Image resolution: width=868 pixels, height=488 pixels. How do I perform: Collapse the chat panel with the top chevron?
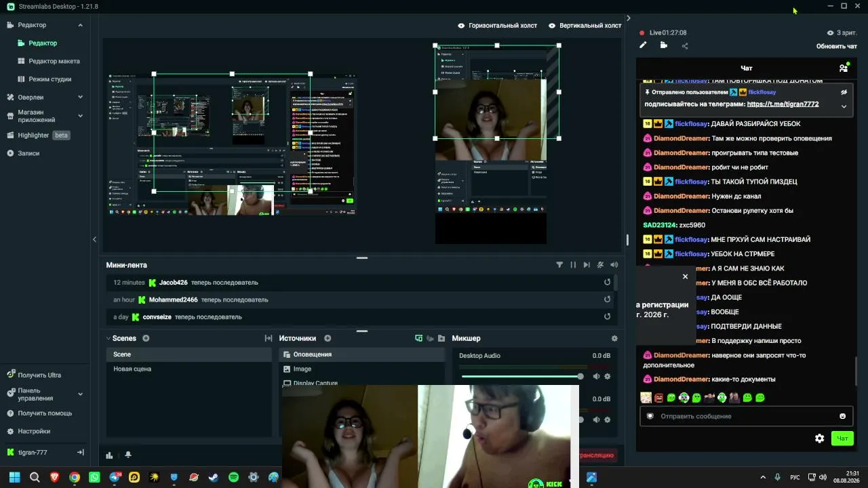[628, 18]
